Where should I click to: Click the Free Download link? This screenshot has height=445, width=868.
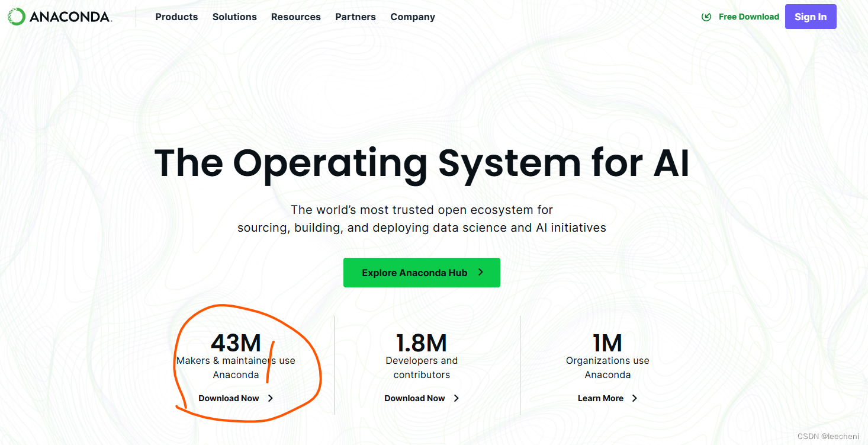(748, 17)
